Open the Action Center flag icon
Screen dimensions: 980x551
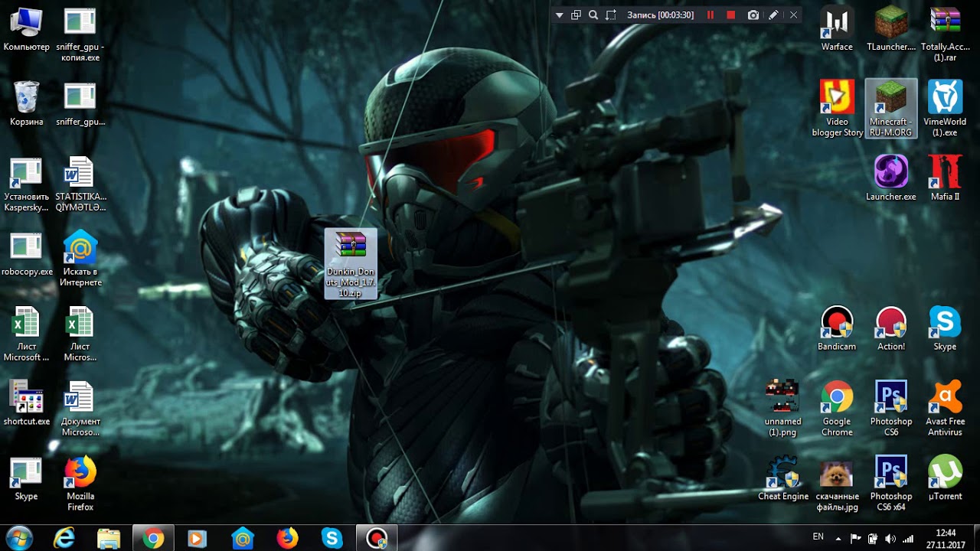tap(856, 539)
